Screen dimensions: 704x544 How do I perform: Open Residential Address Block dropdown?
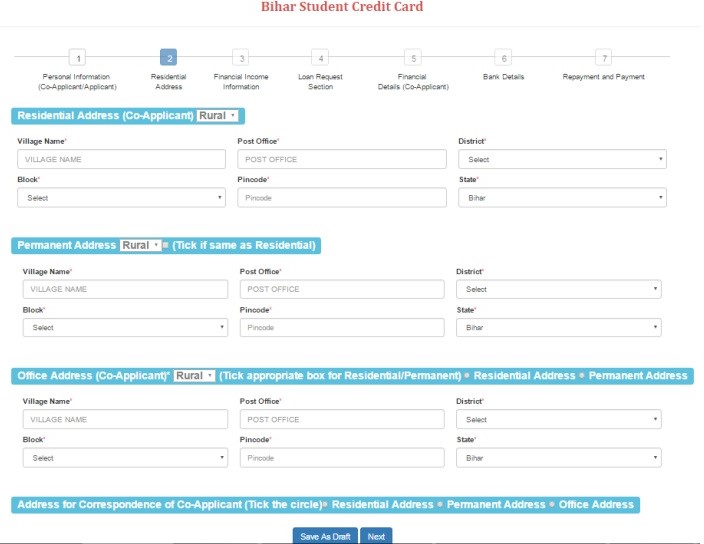(121, 198)
